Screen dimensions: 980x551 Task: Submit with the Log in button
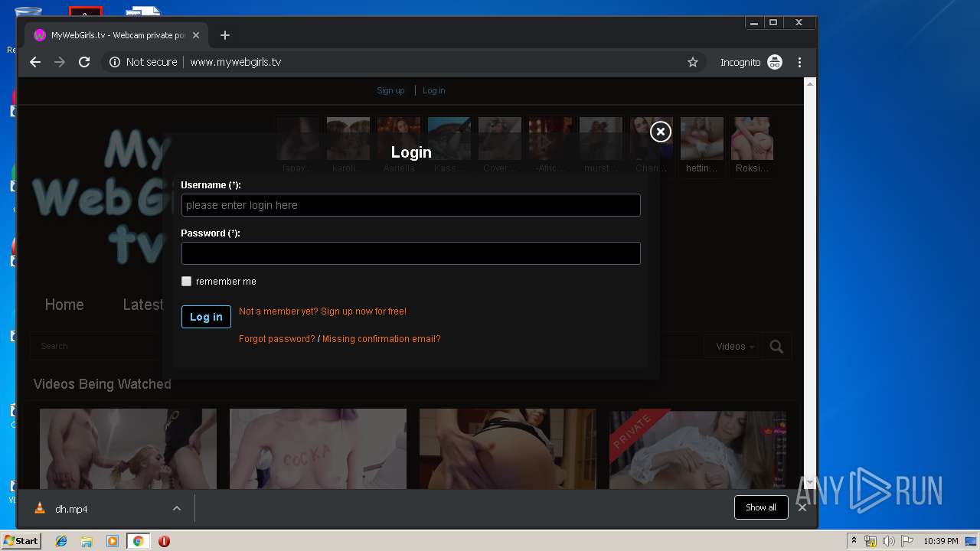206,317
